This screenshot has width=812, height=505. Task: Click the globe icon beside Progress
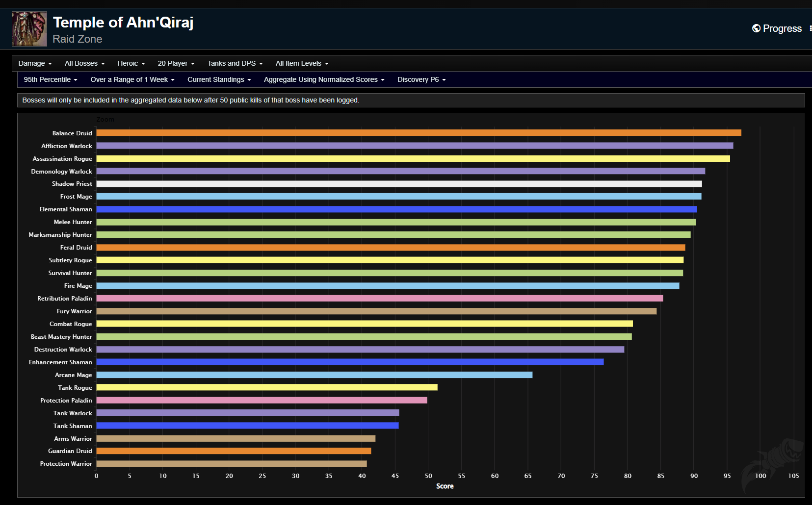(x=756, y=28)
